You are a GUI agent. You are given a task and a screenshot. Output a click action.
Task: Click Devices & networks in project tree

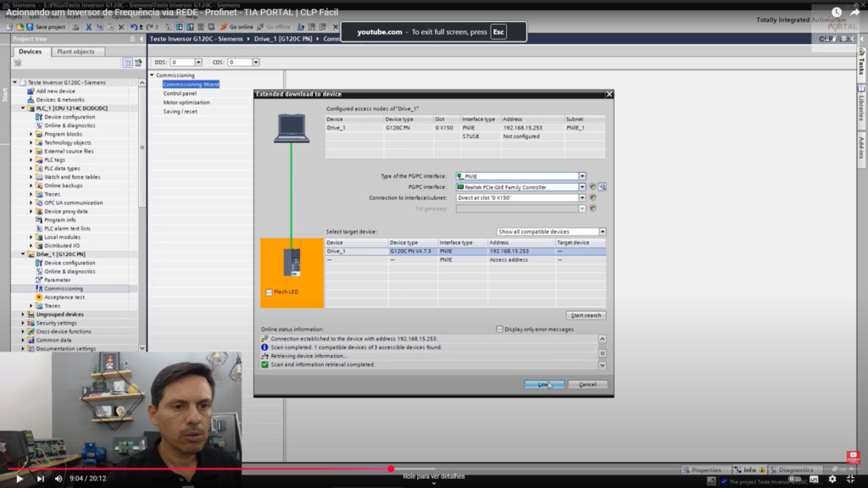coord(60,100)
